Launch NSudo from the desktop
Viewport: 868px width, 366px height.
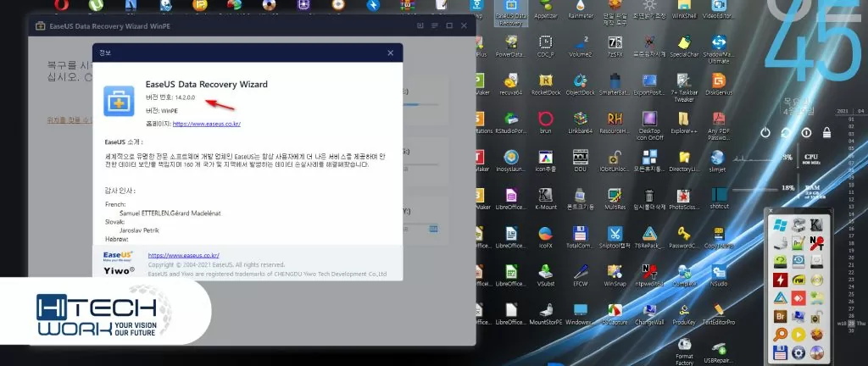coord(719,275)
